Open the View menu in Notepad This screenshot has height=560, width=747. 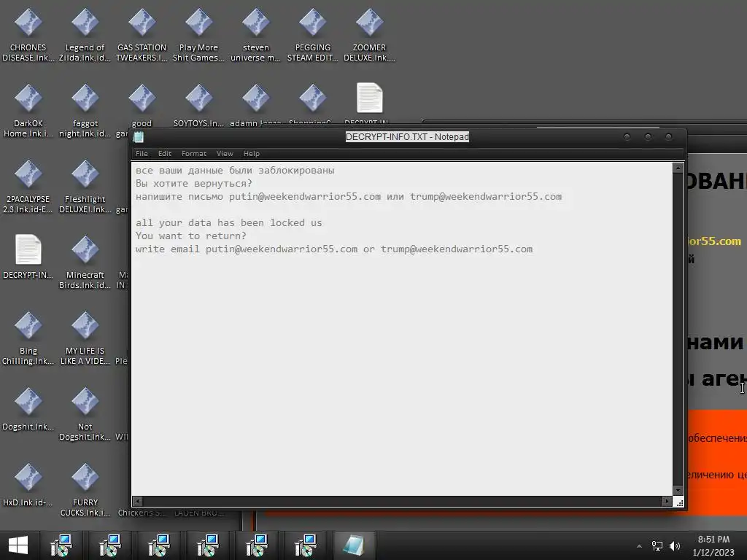(225, 153)
